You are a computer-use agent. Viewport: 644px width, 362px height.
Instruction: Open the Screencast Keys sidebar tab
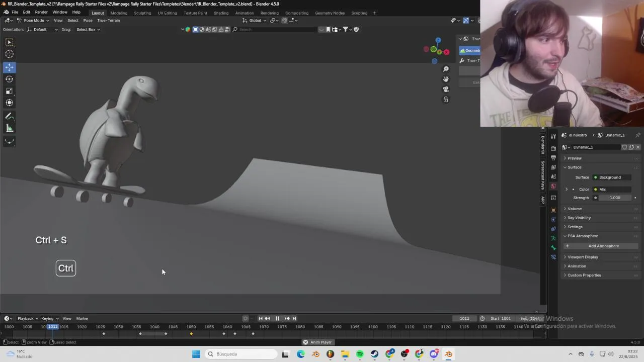[543, 175]
